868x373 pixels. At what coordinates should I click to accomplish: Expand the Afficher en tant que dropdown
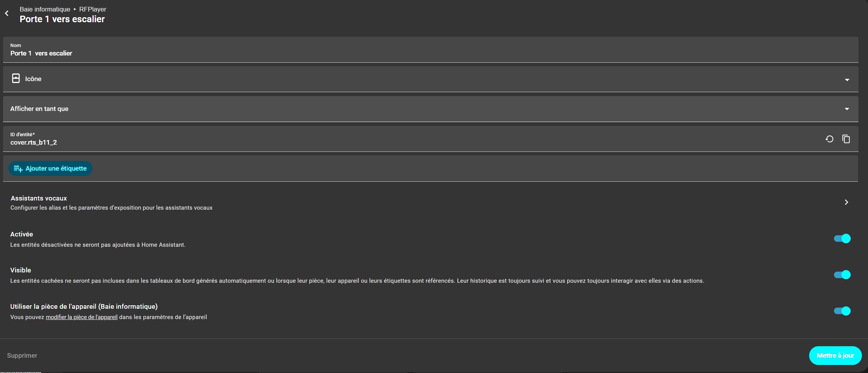coord(847,109)
